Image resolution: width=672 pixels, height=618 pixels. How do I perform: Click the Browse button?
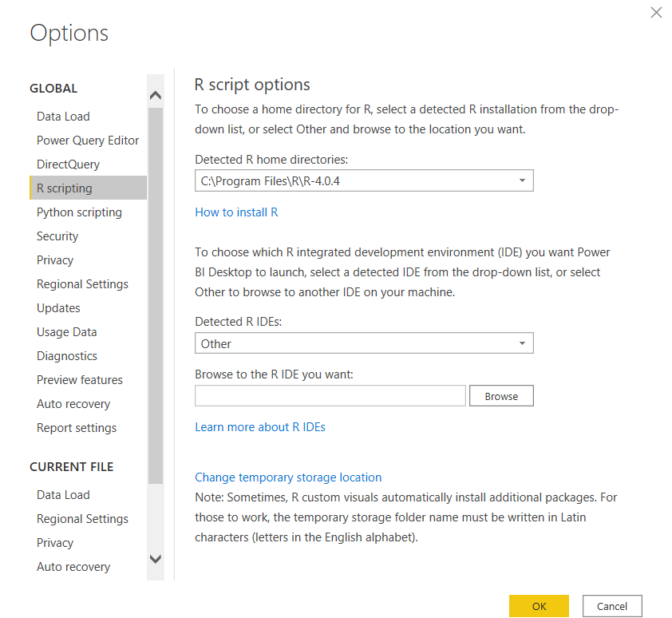[x=501, y=395]
